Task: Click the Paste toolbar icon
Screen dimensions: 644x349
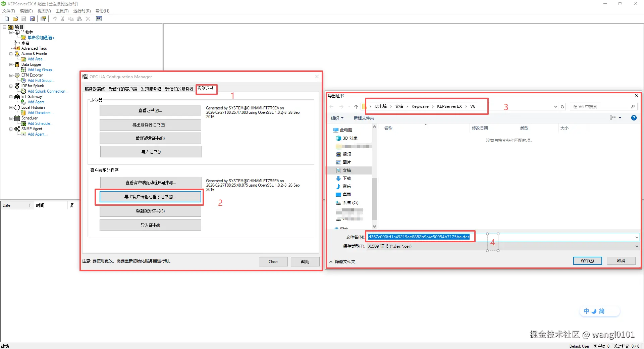Action: pyautogui.click(x=79, y=19)
